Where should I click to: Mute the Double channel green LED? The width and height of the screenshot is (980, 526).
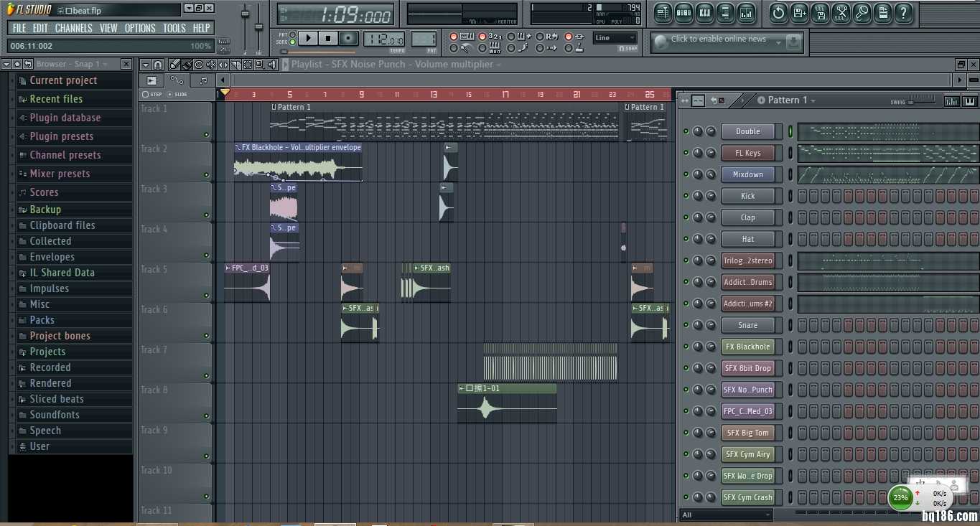pyautogui.click(x=686, y=131)
